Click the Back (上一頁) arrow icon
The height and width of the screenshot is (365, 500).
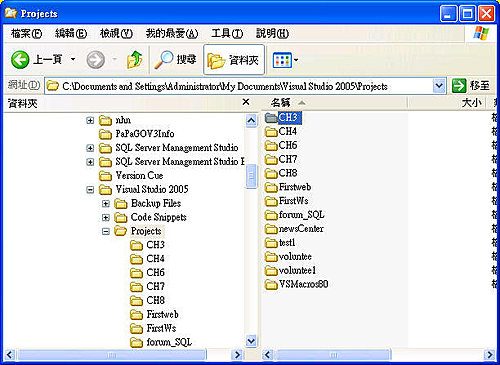point(20,60)
